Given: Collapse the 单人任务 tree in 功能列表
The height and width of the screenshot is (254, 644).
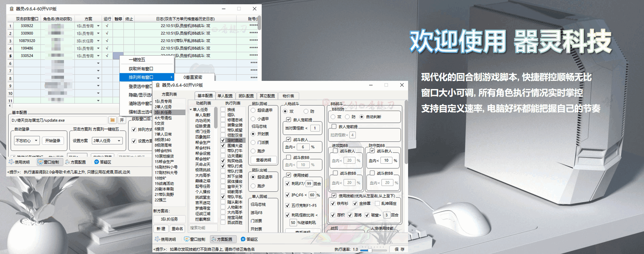Looking at the screenshot, I should (191, 110).
